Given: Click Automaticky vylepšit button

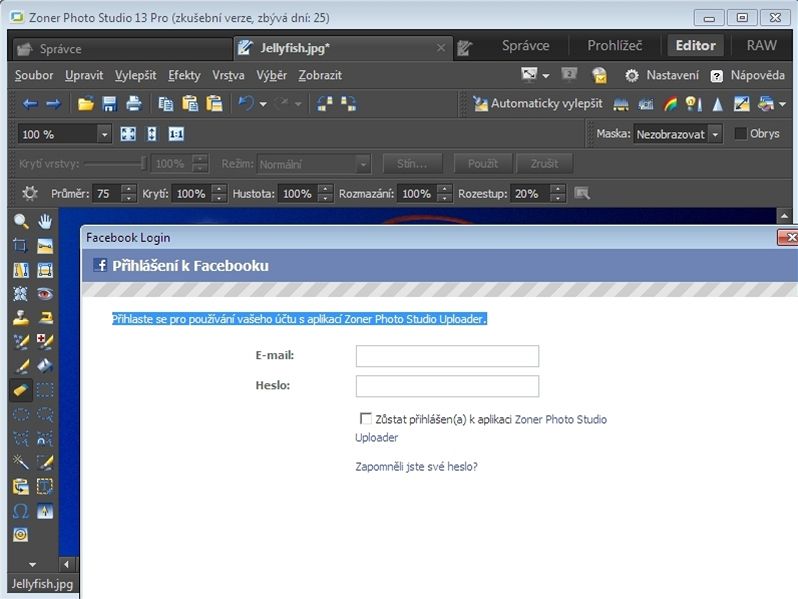Looking at the screenshot, I should pyautogui.click(x=537, y=104).
